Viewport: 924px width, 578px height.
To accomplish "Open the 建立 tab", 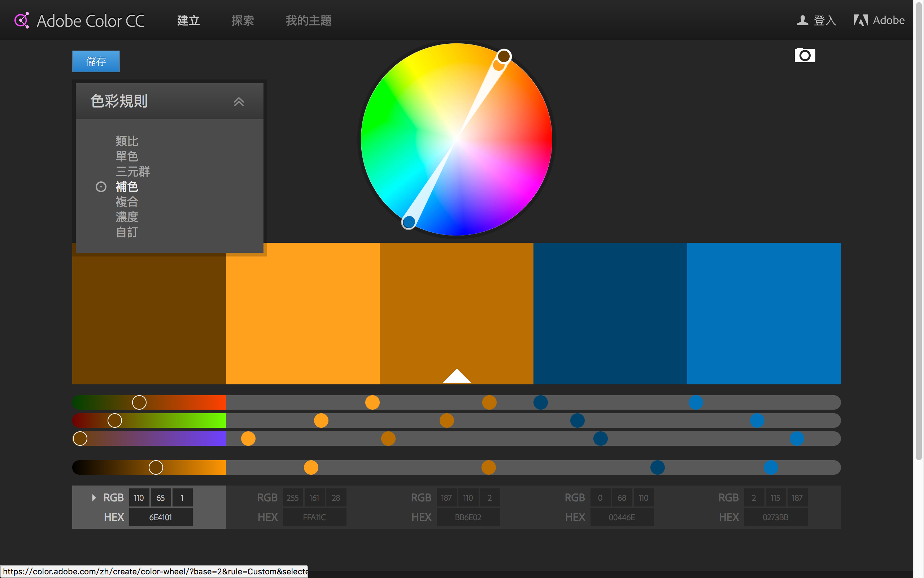I will pos(189,20).
